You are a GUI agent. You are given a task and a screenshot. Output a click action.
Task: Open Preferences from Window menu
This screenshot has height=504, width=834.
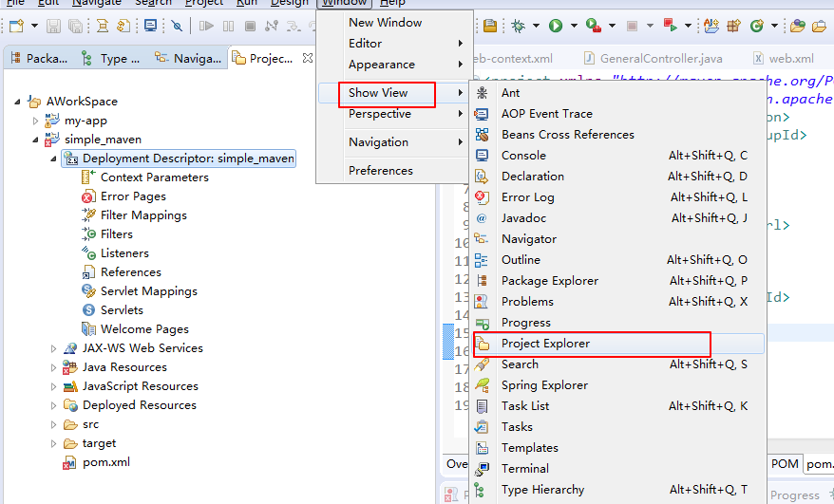(x=392, y=171)
